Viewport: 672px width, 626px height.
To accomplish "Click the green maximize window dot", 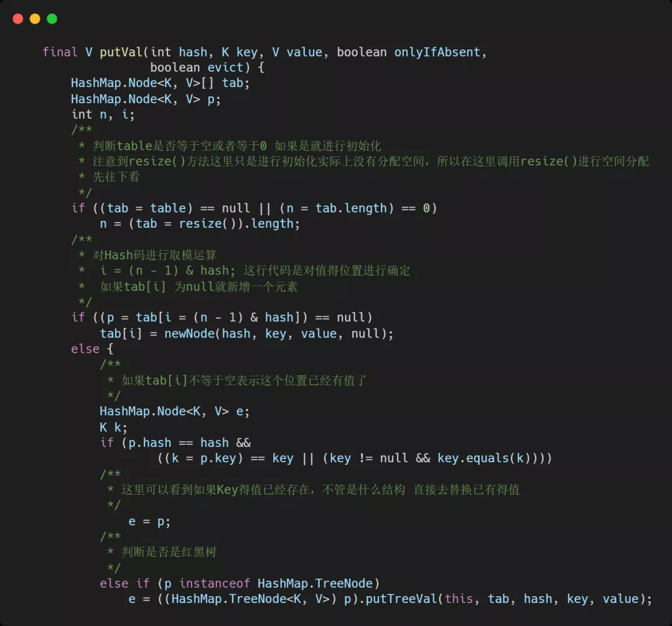I will (52, 19).
